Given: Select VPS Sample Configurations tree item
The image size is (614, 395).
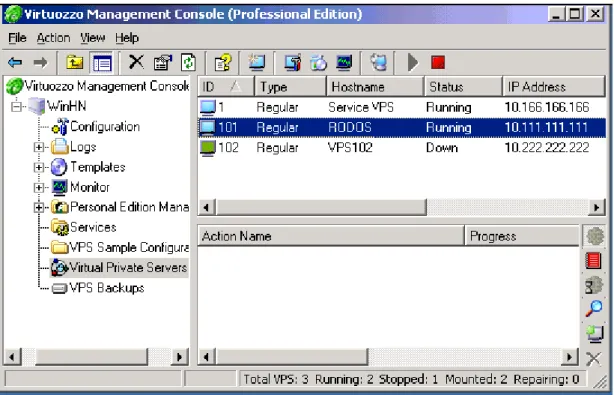Looking at the screenshot, I should 129,247.
